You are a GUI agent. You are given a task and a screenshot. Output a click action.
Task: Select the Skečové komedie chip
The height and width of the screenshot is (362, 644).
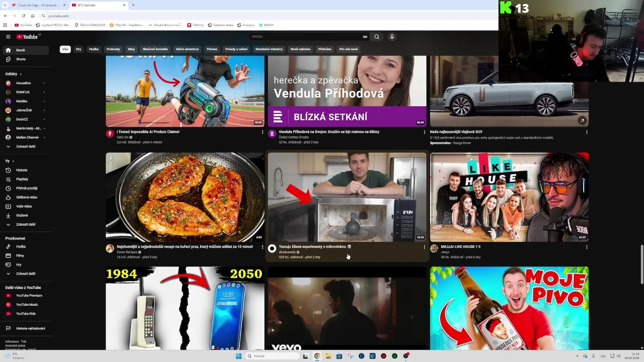tap(155, 49)
